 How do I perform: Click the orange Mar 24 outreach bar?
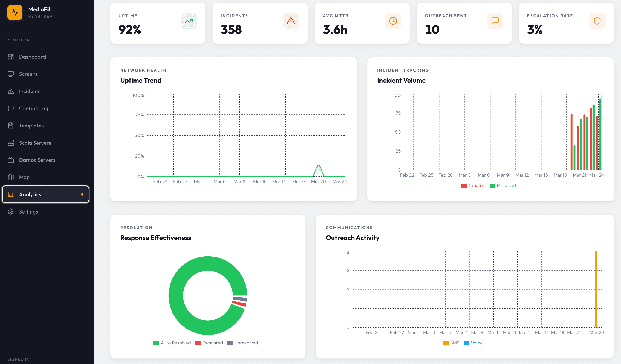[596, 288]
